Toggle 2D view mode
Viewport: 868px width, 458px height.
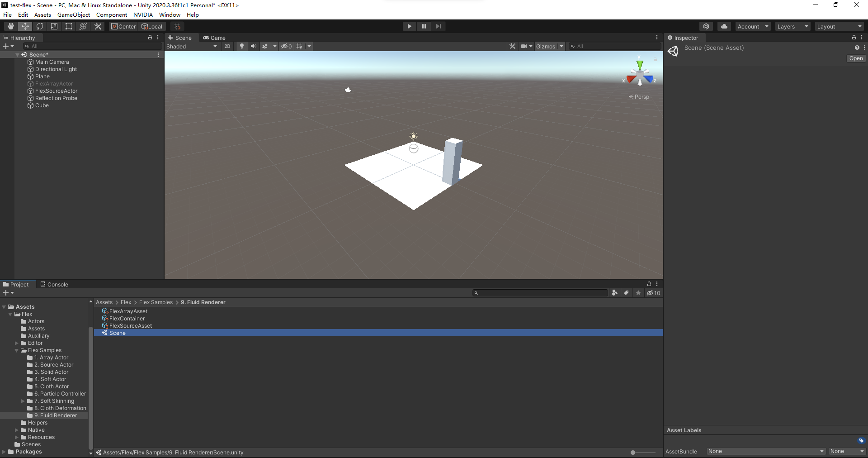tap(227, 46)
